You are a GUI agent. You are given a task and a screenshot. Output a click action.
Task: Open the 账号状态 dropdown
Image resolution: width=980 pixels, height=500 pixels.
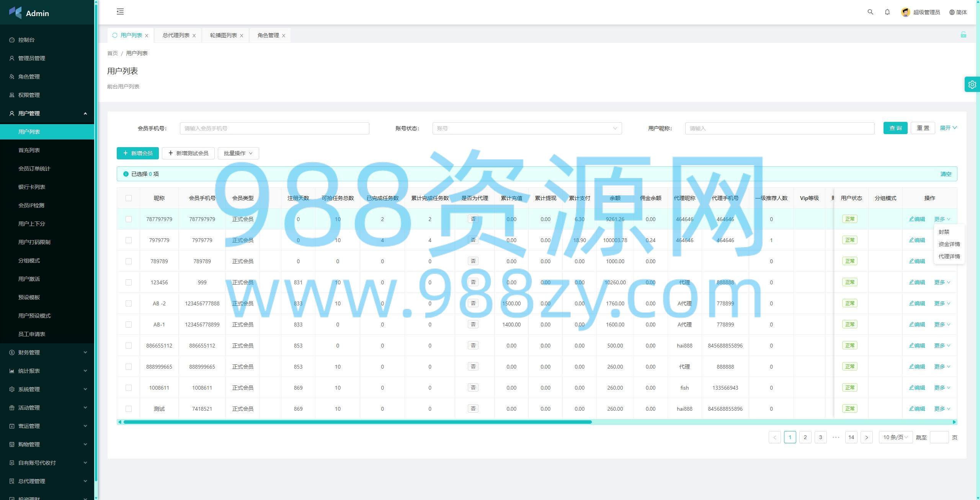point(527,128)
